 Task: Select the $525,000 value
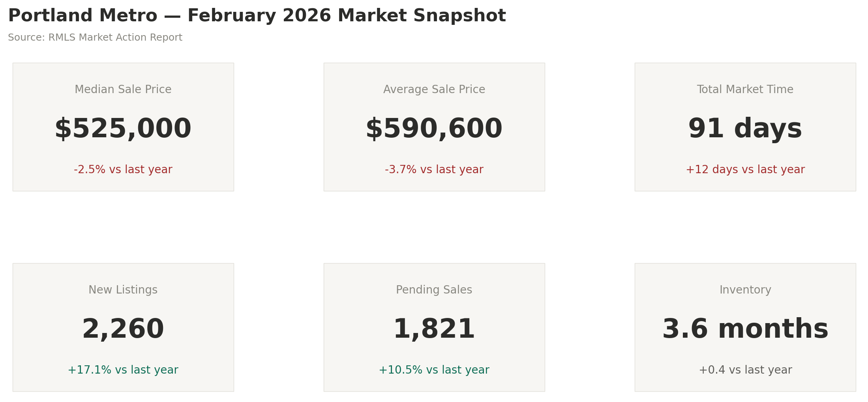pos(123,129)
